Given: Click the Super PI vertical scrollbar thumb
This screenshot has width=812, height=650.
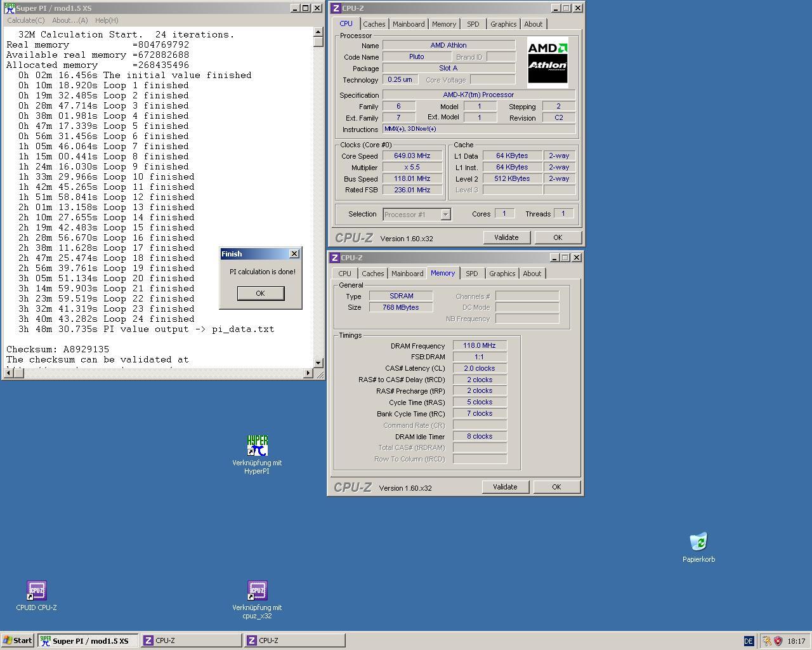Looking at the screenshot, I should click(x=318, y=41).
